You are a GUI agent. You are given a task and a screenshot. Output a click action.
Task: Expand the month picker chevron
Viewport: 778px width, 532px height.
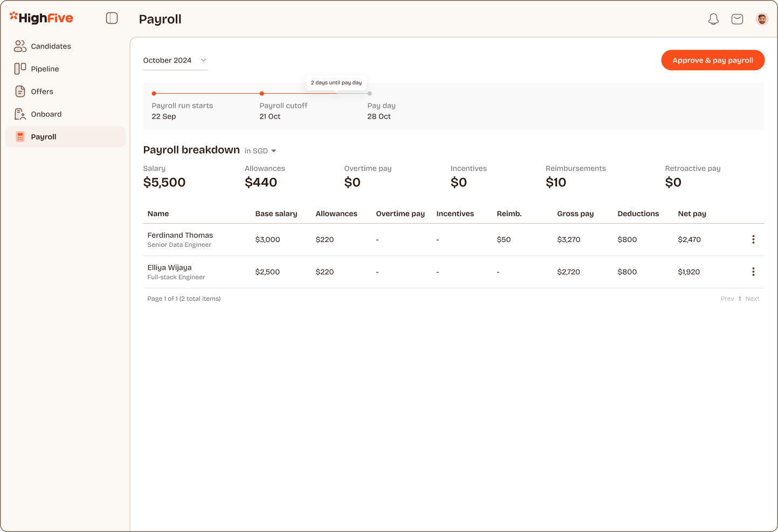(x=203, y=60)
